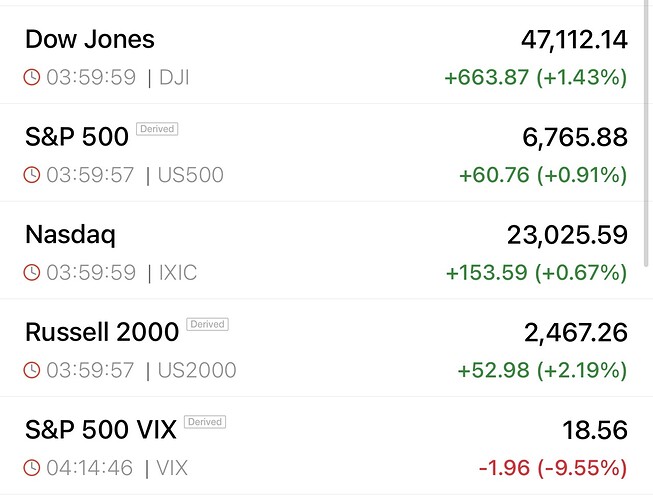
Task: Click the VIX red change -1.96 (-9.55%)
Action: tap(551, 467)
